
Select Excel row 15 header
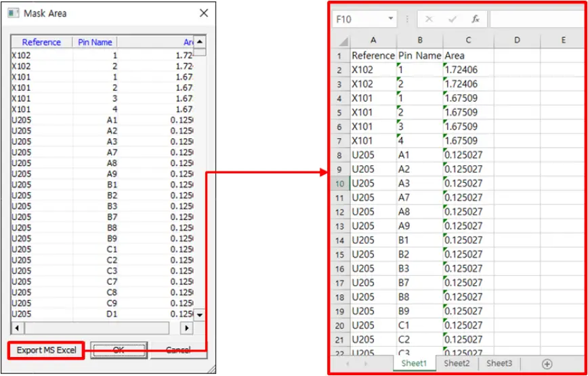click(x=340, y=255)
